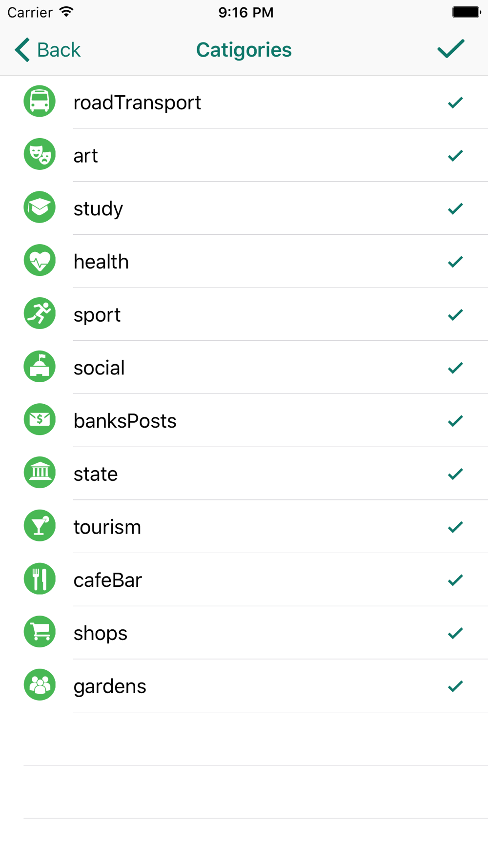Select the tourism list row
The image size is (488, 868).
244,527
